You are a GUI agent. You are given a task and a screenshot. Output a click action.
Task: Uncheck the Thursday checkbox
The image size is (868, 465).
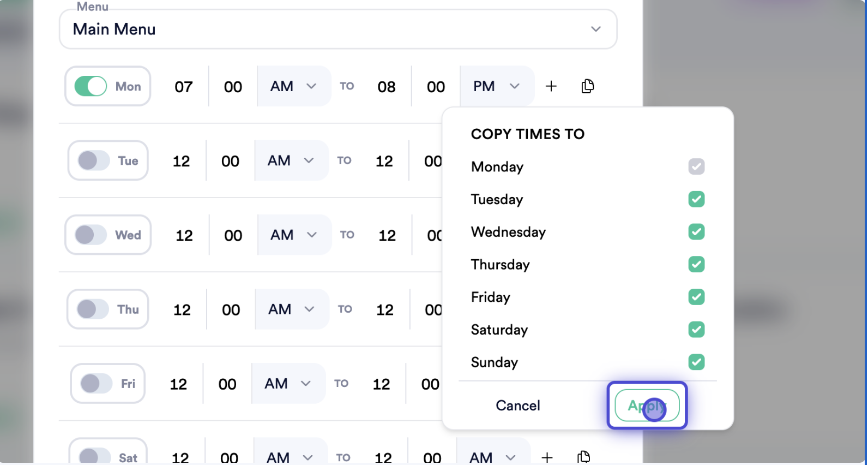click(696, 265)
